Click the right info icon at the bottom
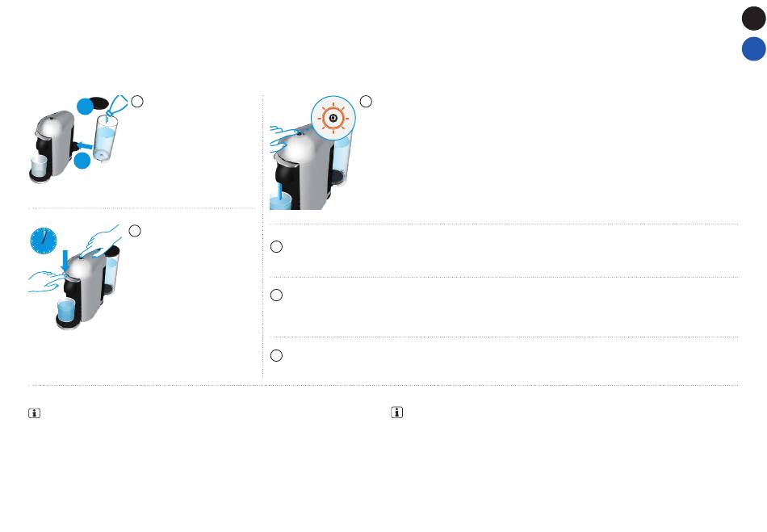The image size is (767, 532). (396, 413)
